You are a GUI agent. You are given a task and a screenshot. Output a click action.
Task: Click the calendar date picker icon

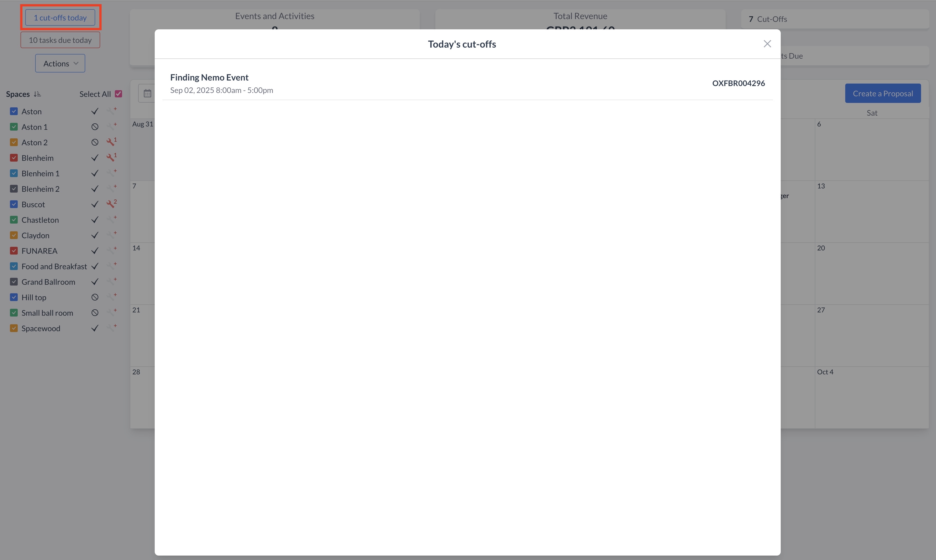(x=147, y=93)
